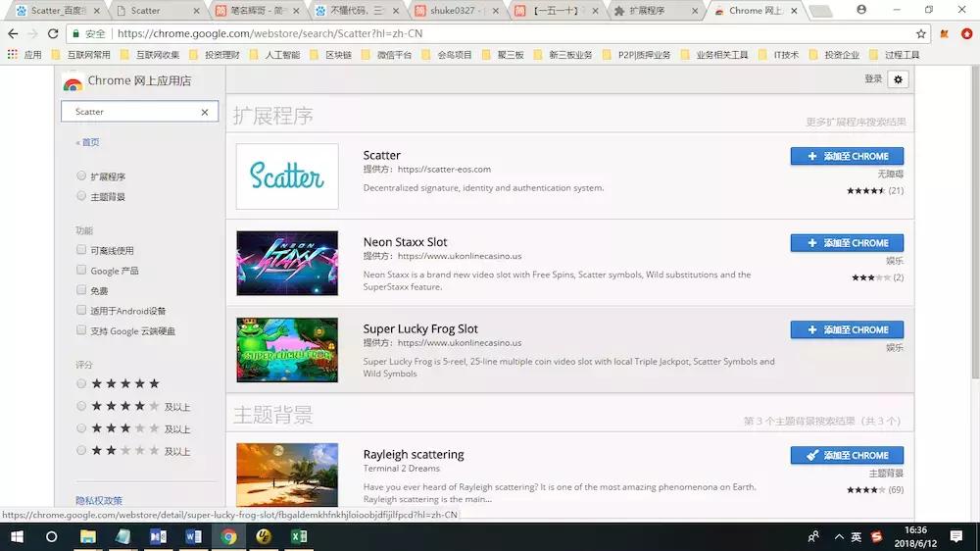Click the settings gear icon in store header
The image size is (980, 551).
click(x=899, y=79)
